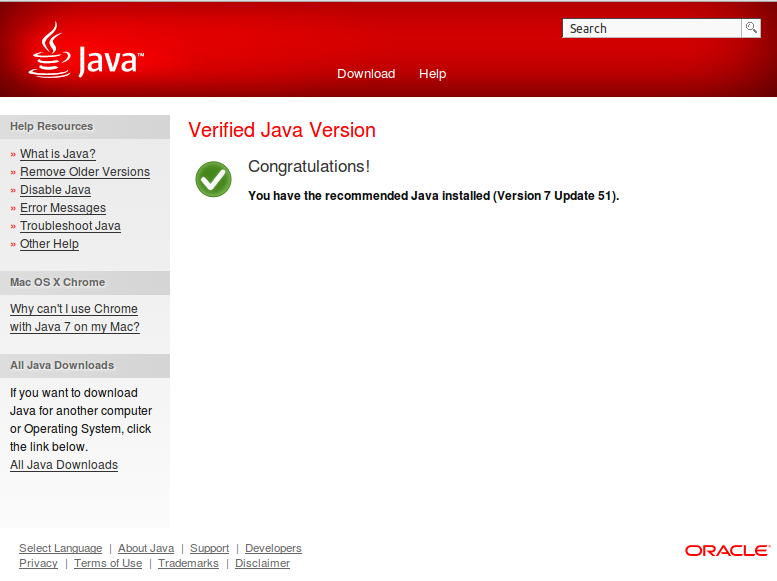The width and height of the screenshot is (777, 581).
Task: Open the Terms of Use link
Action: (108, 563)
